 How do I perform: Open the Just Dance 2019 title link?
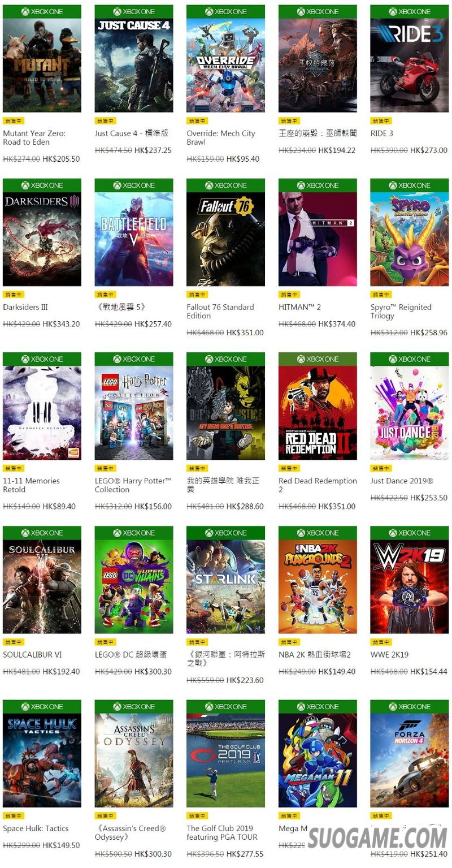(402, 481)
